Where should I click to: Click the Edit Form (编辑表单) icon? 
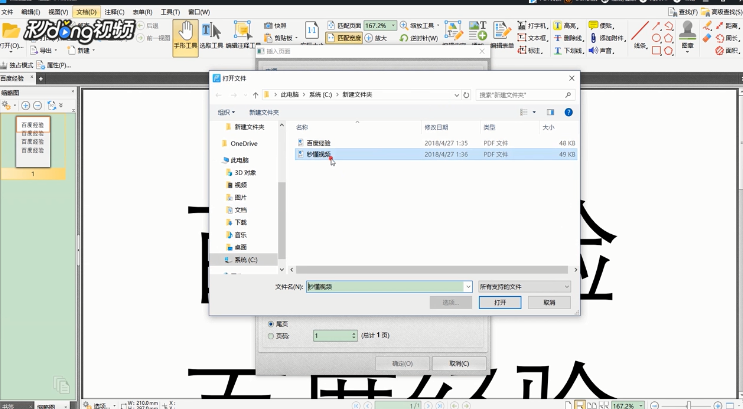(501, 30)
